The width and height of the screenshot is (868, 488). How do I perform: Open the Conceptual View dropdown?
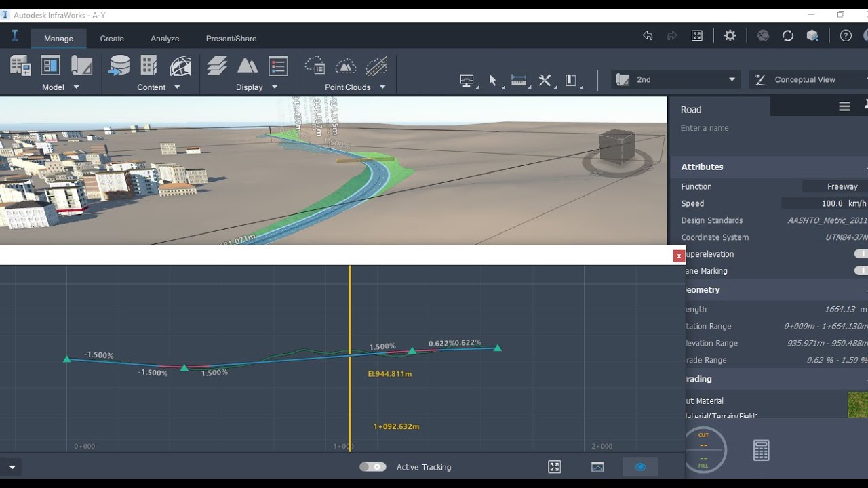tap(808, 79)
